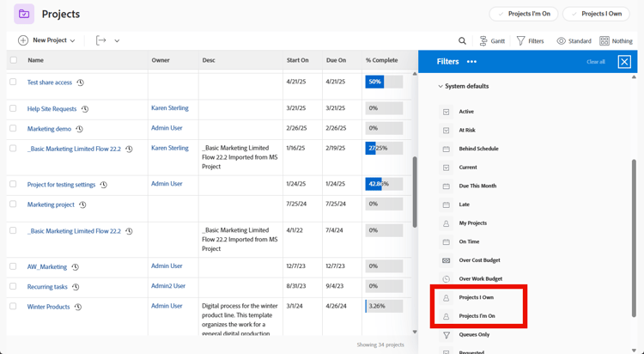The height and width of the screenshot is (354, 644).
Task: Select the On Time filter
Action: (469, 241)
